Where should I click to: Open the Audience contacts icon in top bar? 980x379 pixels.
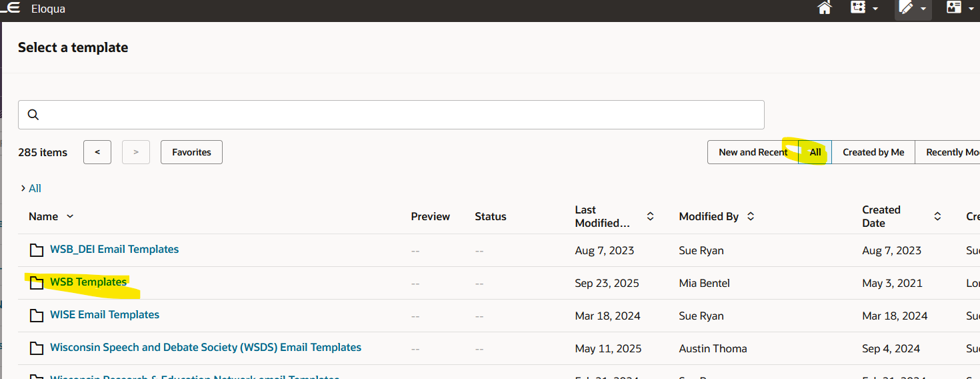pos(954,8)
